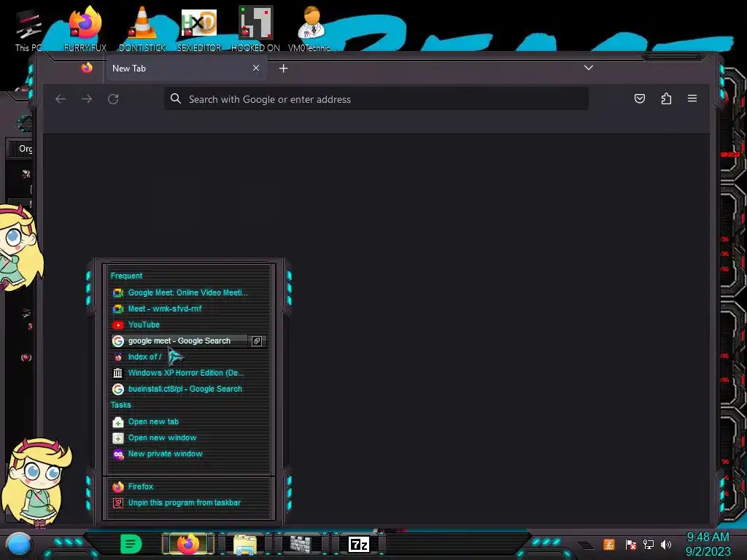Image resolution: width=747 pixels, height=560 pixels.
Task: Choose Open new tab task
Action: 189,422
